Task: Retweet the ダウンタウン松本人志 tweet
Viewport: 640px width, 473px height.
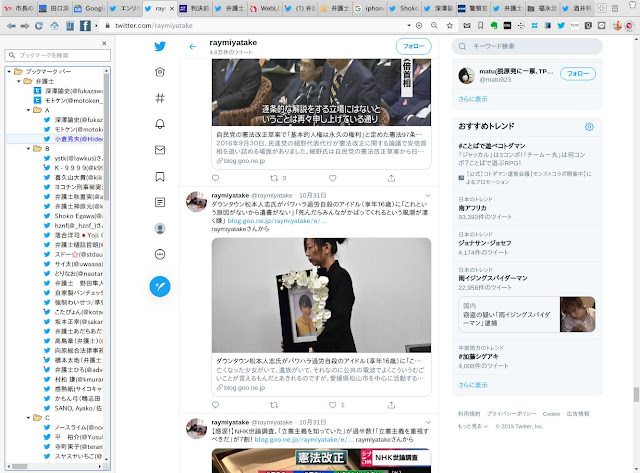Action: tap(274, 405)
